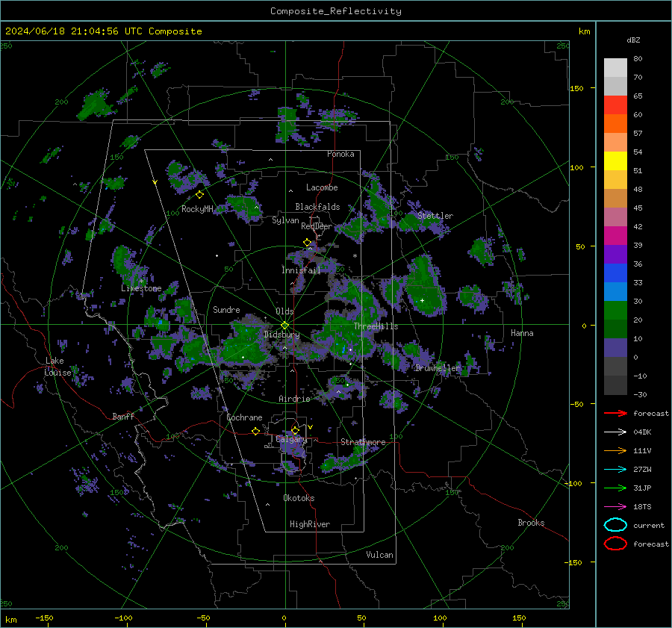
Task: Click the Ponoka label on the map
Action: coord(340,154)
